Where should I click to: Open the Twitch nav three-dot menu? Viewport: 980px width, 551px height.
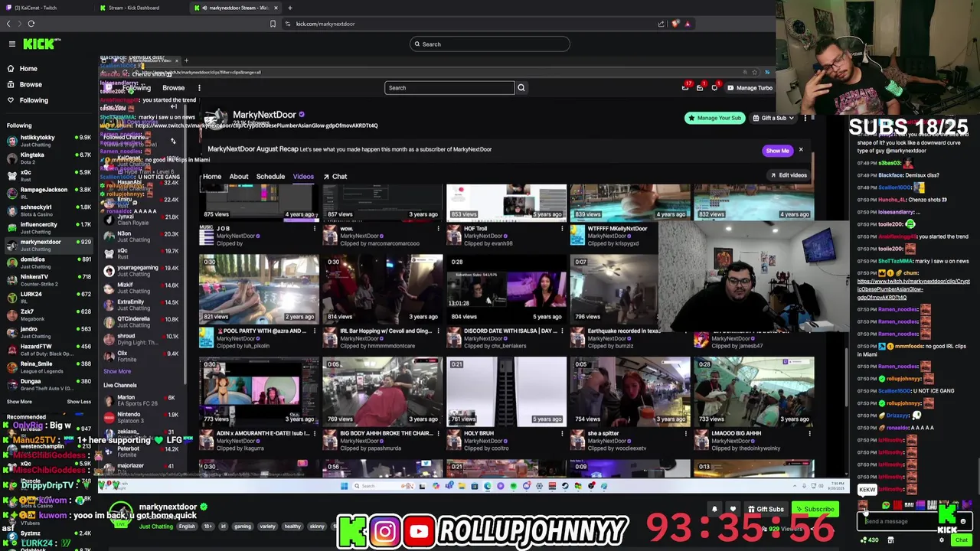(x=199, y=88)
